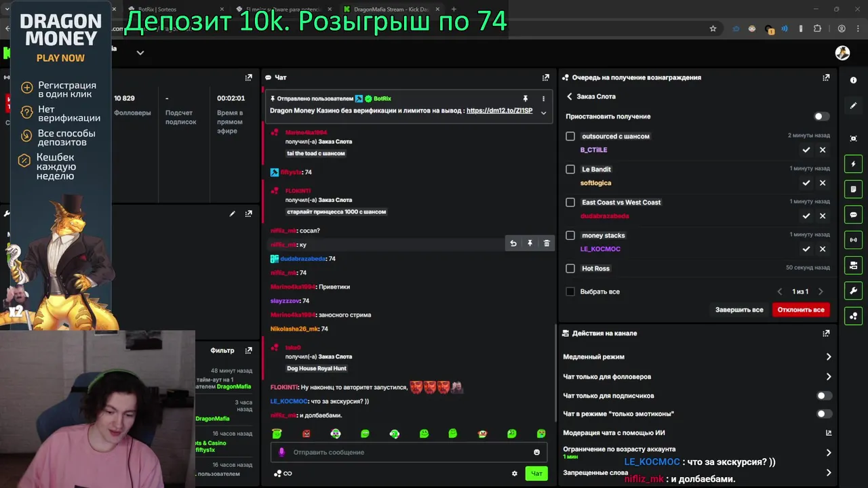The image size is (868, 488).
Task: Tick the Выбрать все checkbox
Action: click(x=570, y=291)
